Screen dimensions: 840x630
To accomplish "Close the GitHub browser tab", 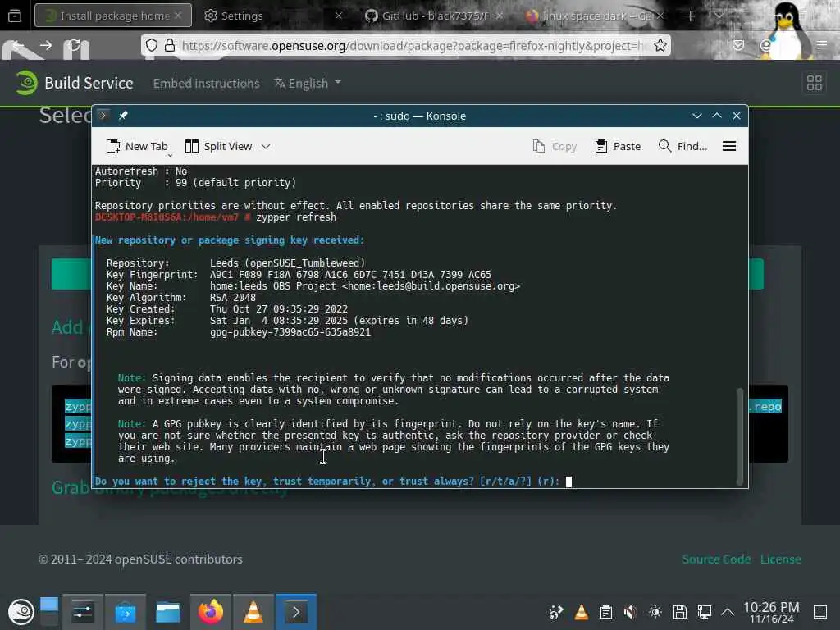I will click(500, 16).
